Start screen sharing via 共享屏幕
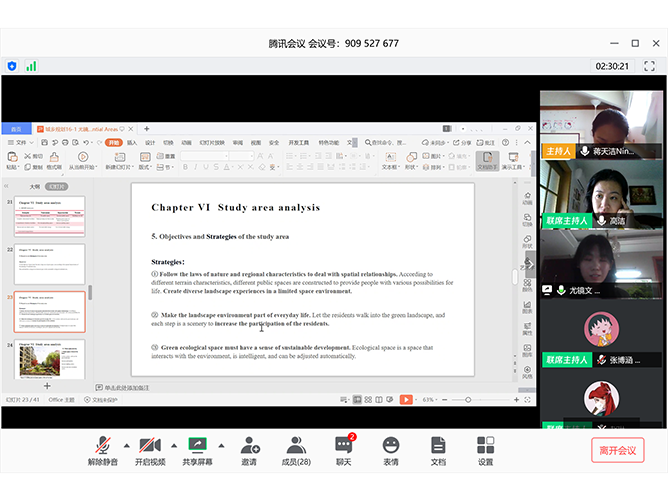Screen dimensions: 668x501 tap(196, 445)
